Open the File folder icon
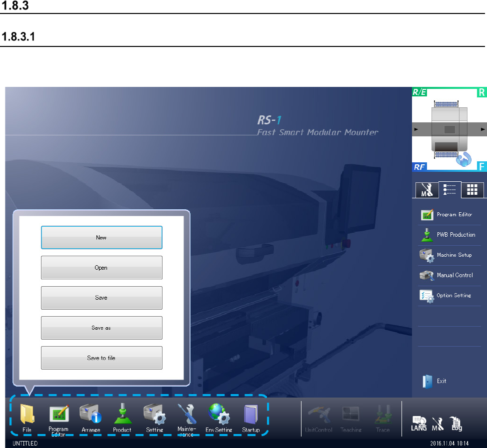 (x=27, y=414)
